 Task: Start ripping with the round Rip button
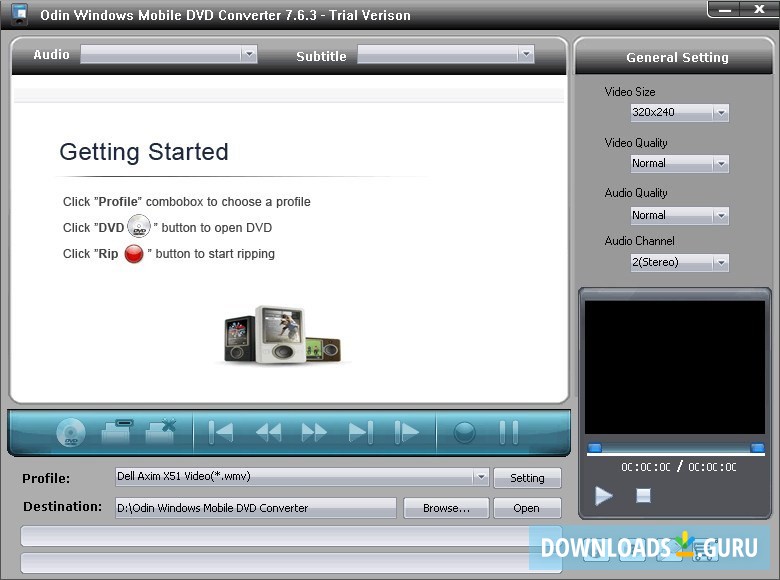465,432
